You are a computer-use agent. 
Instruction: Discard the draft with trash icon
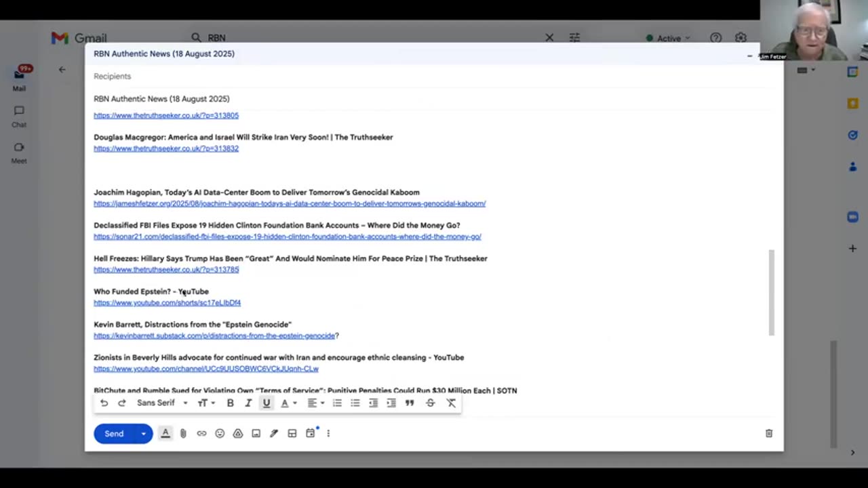(x=769, y=433)
